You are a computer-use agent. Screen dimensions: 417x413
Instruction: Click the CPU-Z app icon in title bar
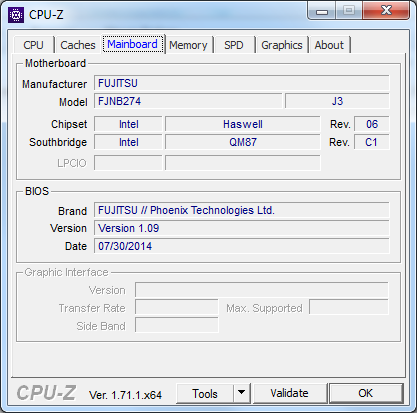[16, 15]
